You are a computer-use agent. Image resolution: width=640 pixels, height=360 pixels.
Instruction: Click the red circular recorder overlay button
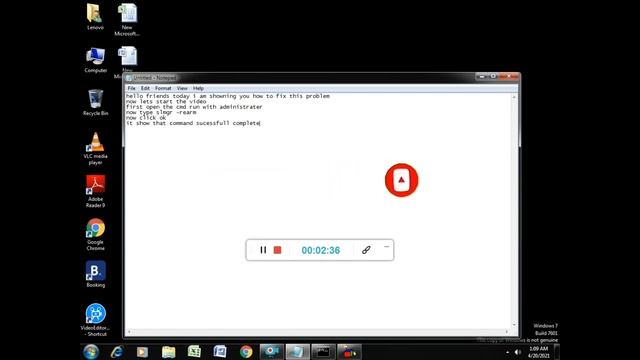[x=402, y=180]
